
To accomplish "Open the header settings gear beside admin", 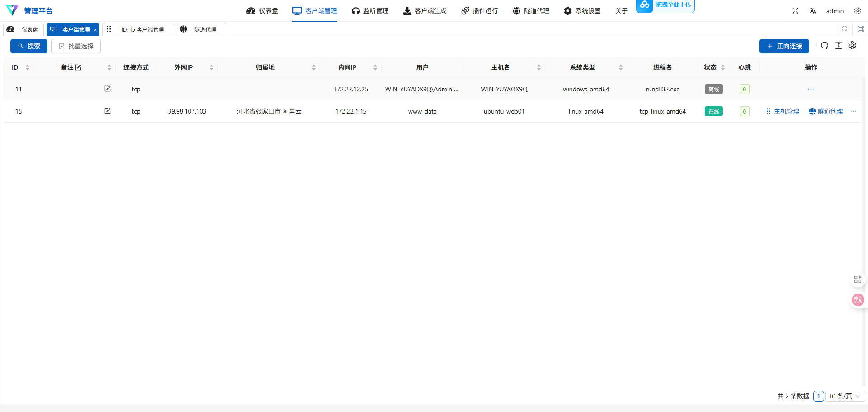I will pyautogui.click(x=858, y=11).
